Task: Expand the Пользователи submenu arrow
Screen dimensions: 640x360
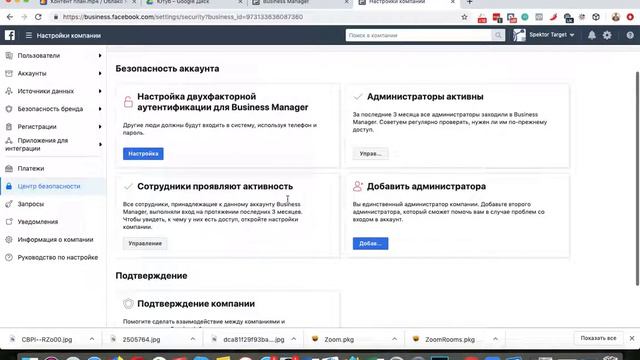Action: pyautogui.click(x=100, y=56)
